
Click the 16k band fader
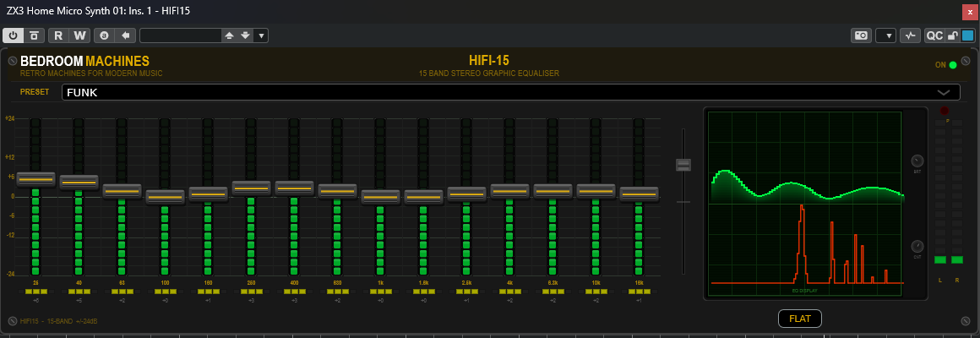tap(640, 194)
